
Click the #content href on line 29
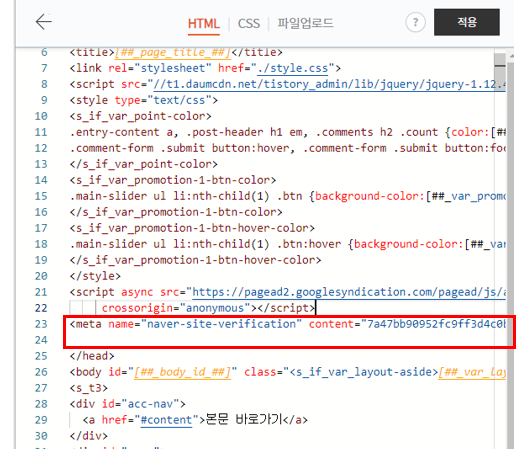167,420
